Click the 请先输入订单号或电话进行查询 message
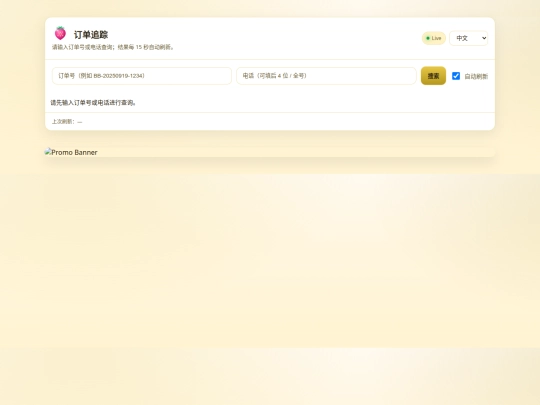 tap(93, 103)
